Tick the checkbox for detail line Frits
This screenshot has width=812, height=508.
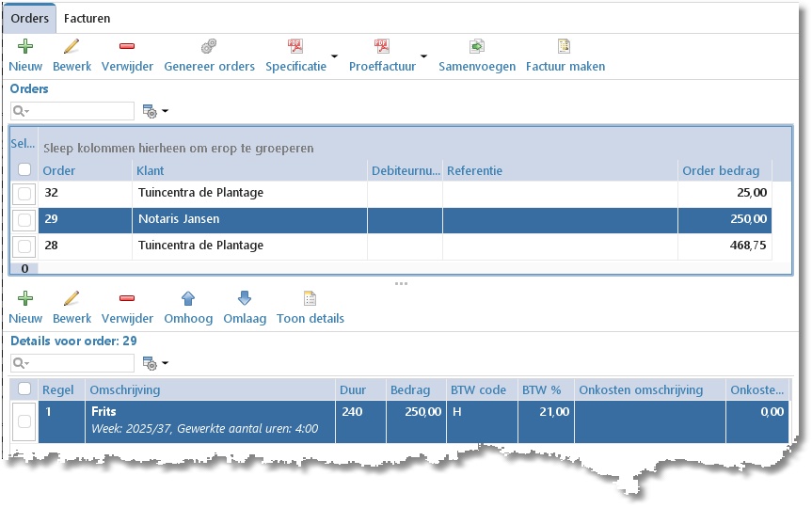click(24, 421)
